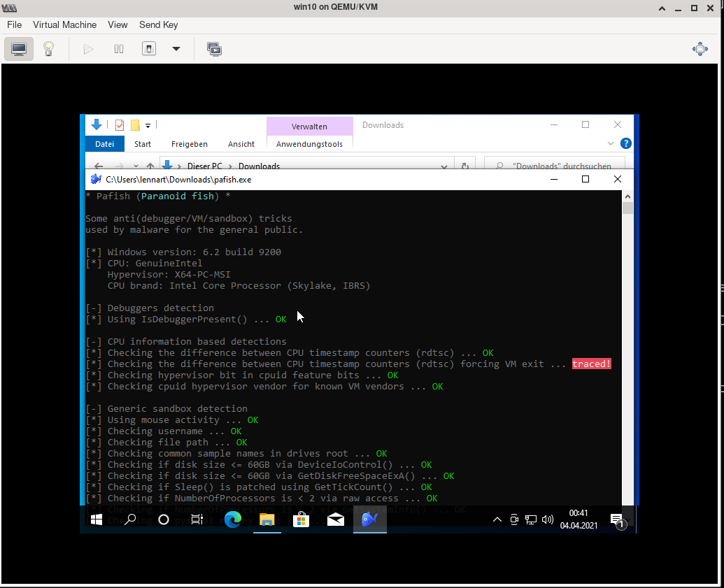This screenshot has height=588, width=724.
Task: Open Task View on taskbar
Action: point(197,519)
